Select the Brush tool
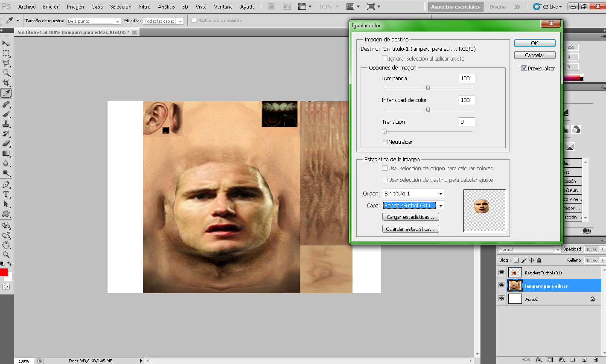Screen dimensions: 606x364 [6, 114]
